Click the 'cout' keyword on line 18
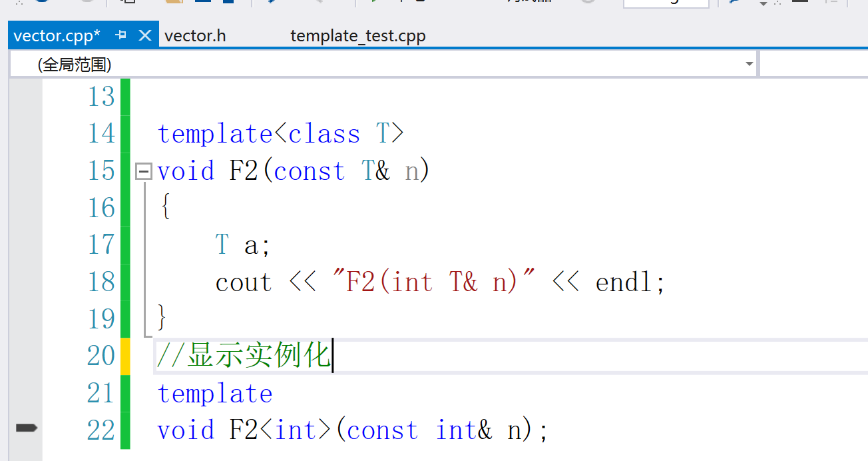 click(244, 282)
